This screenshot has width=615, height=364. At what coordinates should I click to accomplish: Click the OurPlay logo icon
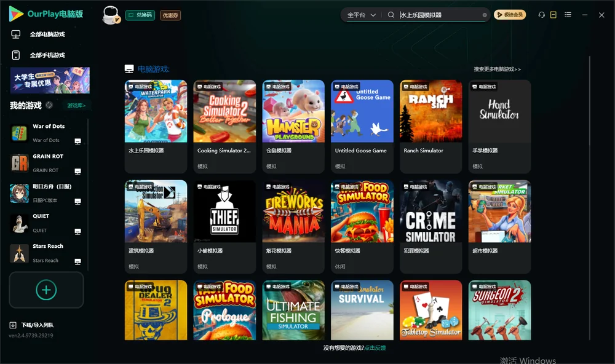point(16,14)
